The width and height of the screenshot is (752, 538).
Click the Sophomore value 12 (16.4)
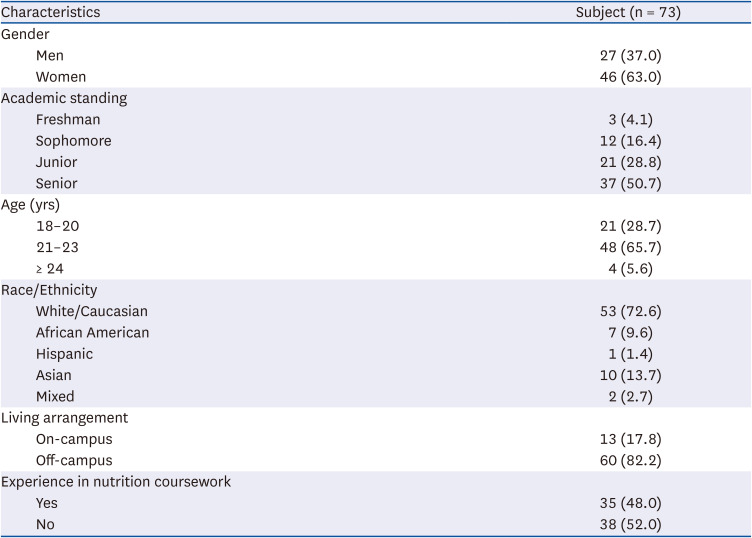pos(629,141)
